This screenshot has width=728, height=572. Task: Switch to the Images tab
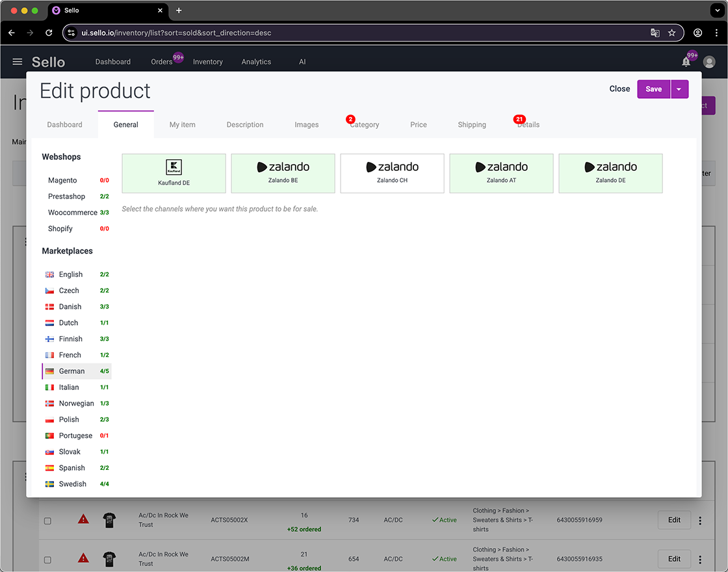click(x=306, y=125)
